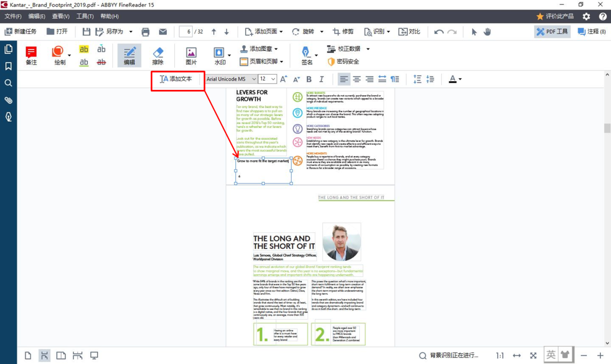611x364 pixels.
Task: Align text left
Action: point(344,79)
